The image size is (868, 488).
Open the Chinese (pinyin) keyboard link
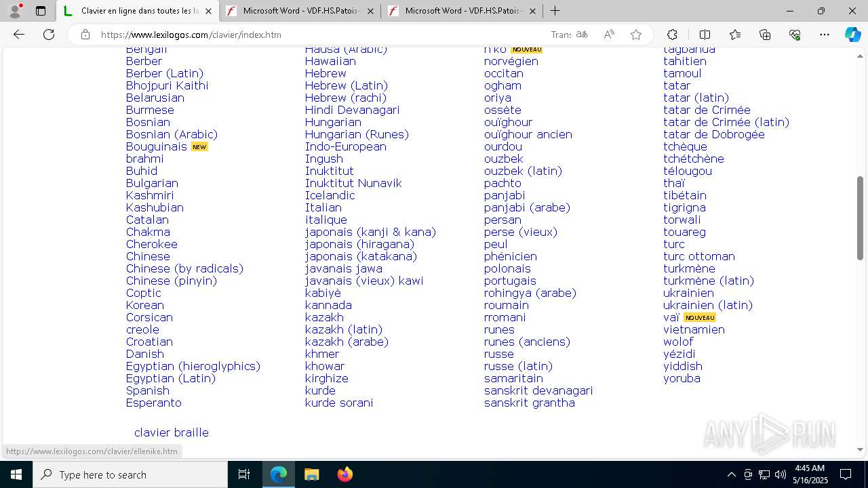(171, 281)
